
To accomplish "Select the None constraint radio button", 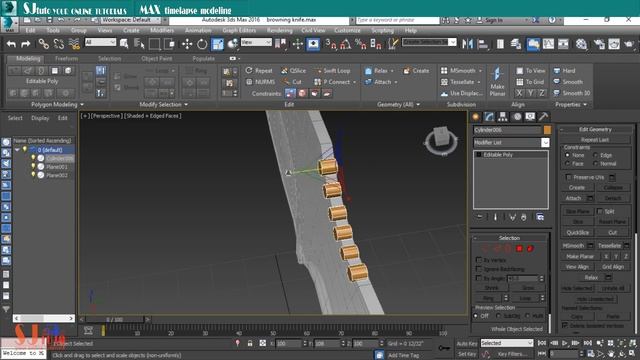I will point(567,155).
